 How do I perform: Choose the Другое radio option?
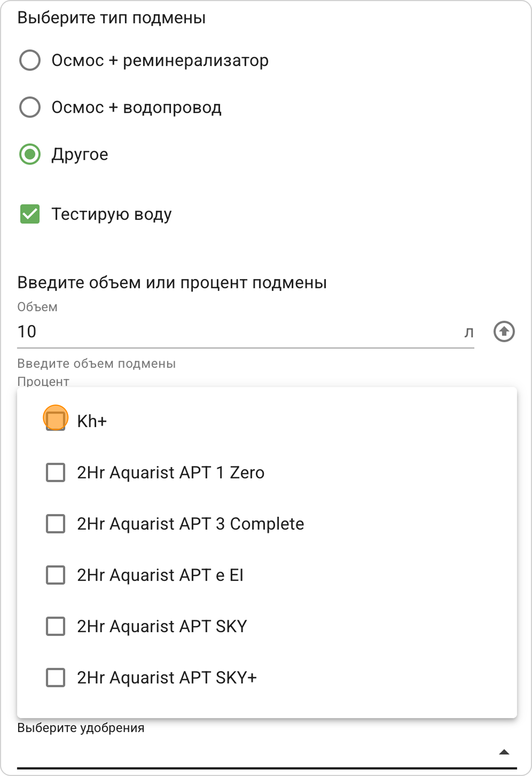click(30, 154)
